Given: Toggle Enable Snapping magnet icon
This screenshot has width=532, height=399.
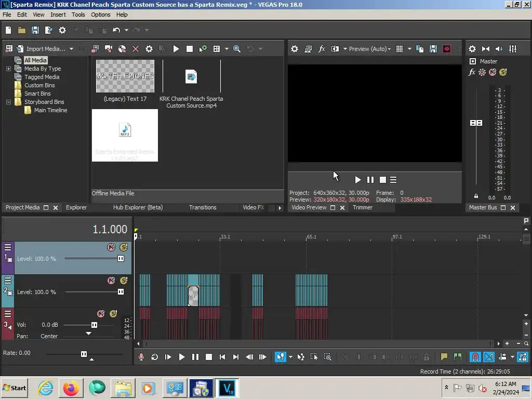Looking at the screenshot, I should point(475,357).
